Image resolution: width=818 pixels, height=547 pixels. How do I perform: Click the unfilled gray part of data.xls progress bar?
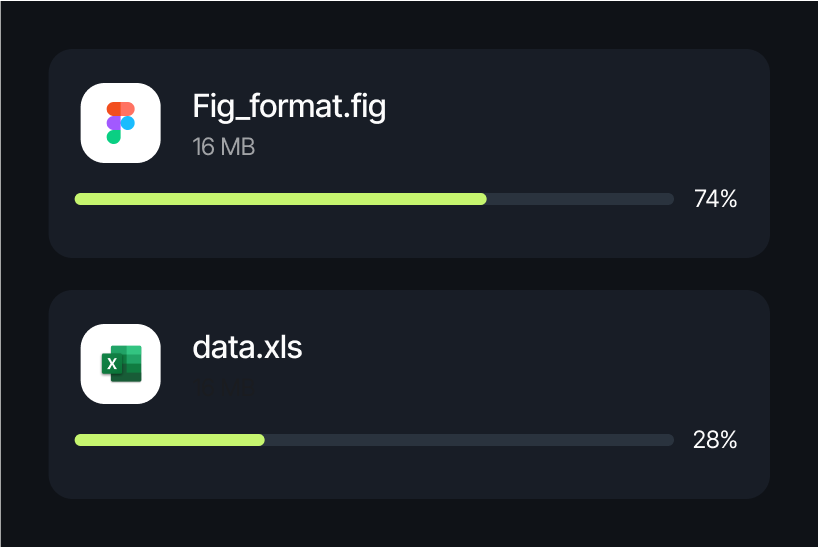[470, 440]
